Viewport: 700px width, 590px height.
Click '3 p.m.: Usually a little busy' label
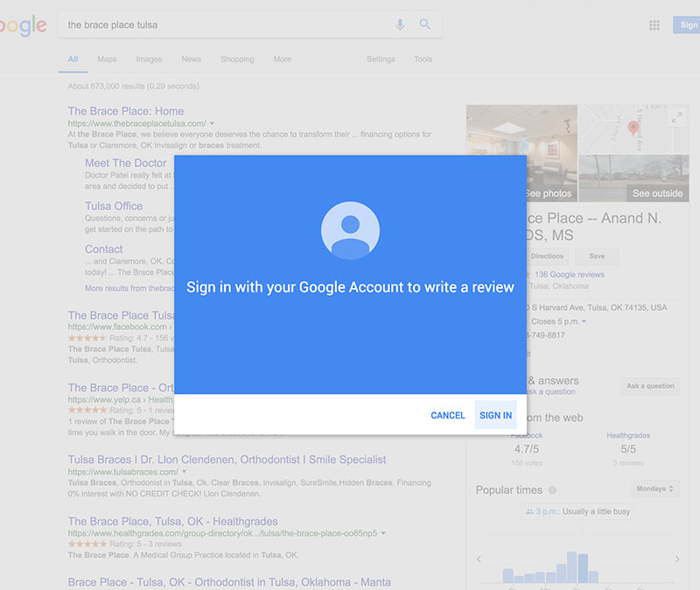[577, 512]
